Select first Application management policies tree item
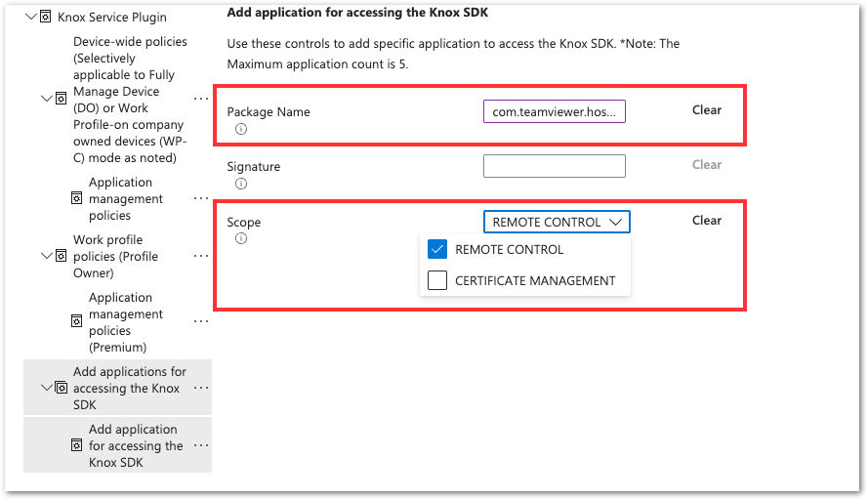Screen dimensions: 868x500 click(x=126, y=199)
